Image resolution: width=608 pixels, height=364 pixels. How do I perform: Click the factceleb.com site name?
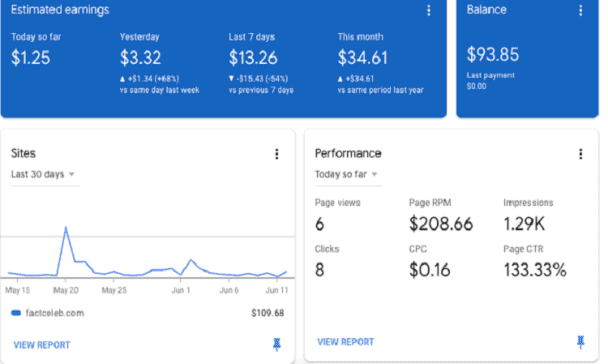click(55, 313)
